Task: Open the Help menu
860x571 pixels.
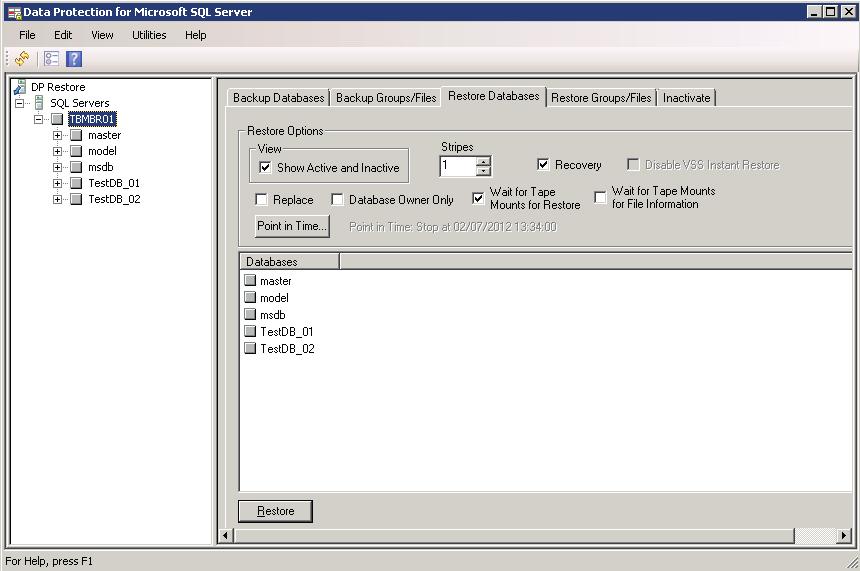Action: (196, 35)
